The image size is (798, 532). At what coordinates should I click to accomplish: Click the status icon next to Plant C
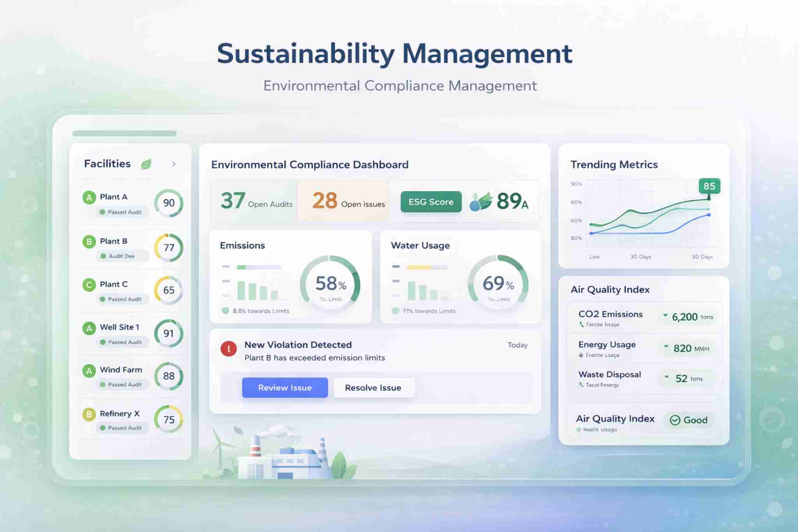tap(89, 285)
